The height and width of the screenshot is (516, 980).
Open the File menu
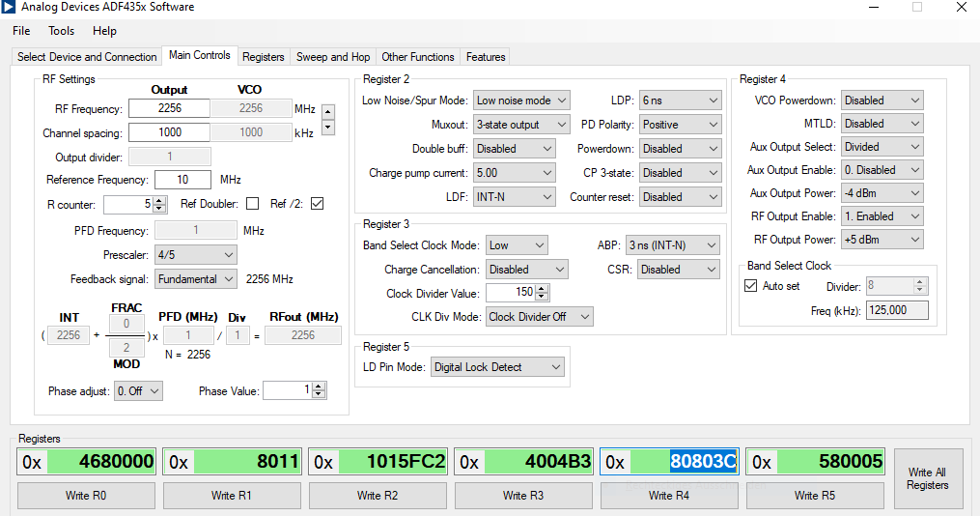tap(21, 31)
